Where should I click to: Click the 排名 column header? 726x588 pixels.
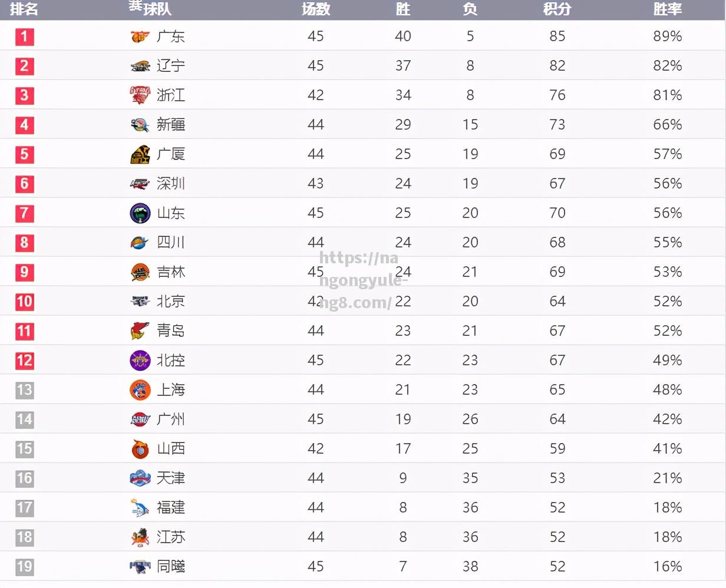click(24, 9)
